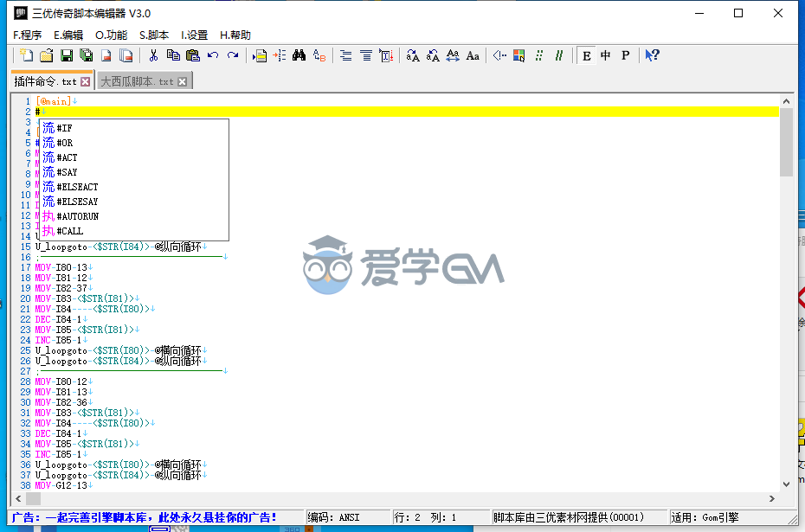Click line 38 MOV G12 13
This screenshot has width=805, height=532.
click(x=64, y=485)
